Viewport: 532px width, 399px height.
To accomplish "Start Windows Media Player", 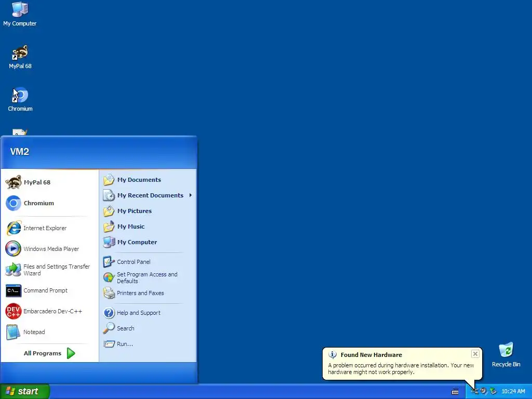I will coord(49,249).
